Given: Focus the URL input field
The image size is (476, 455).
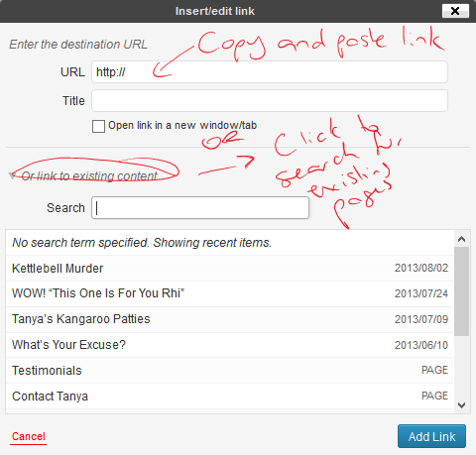Looking at the screenshot, I should (270, 71).
